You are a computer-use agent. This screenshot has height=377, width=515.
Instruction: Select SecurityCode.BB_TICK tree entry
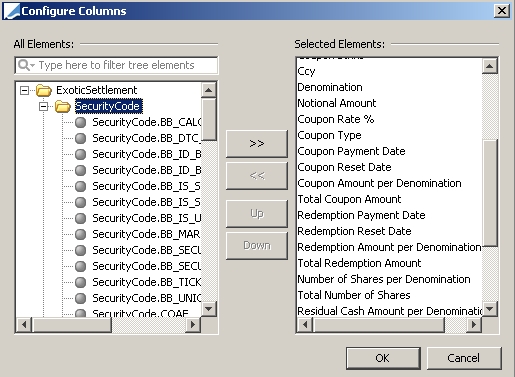(147, 282)
